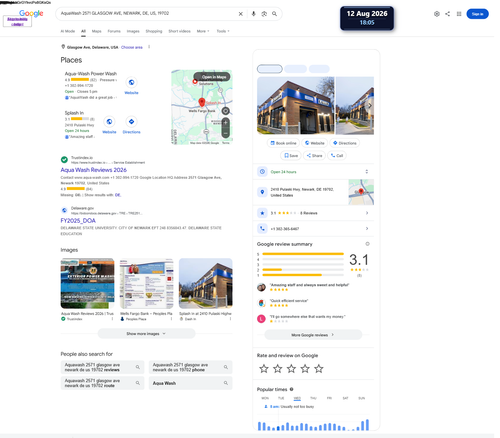
Task: Zoom out the map with the minus button
Action: pyautogui.click(x=226, y=133)
